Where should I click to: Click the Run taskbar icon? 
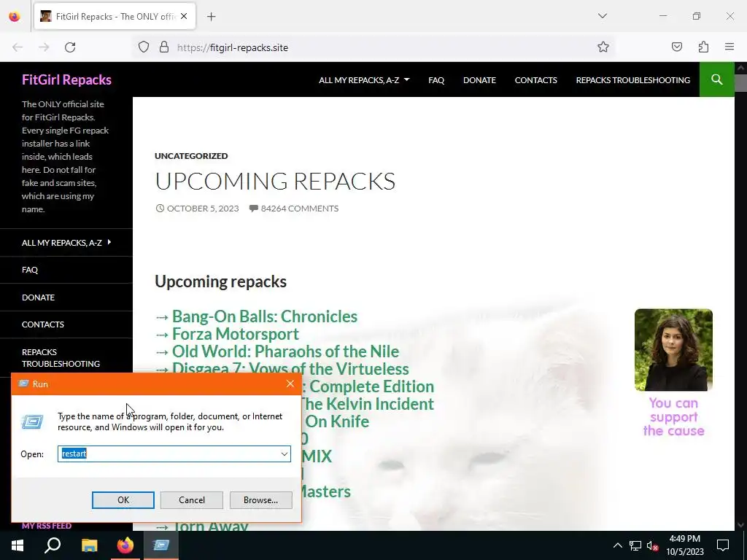(161, 545)
